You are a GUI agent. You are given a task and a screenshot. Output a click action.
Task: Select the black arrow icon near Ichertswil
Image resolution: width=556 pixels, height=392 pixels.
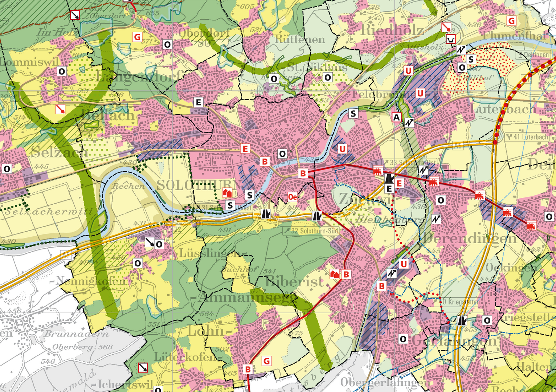click(x=143, y=368)
